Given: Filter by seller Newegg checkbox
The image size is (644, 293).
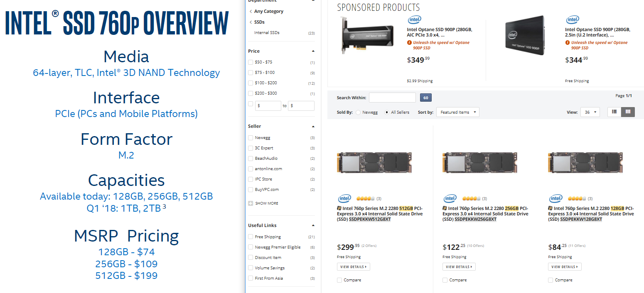Looking at the screenshot, I should point(251,138).
